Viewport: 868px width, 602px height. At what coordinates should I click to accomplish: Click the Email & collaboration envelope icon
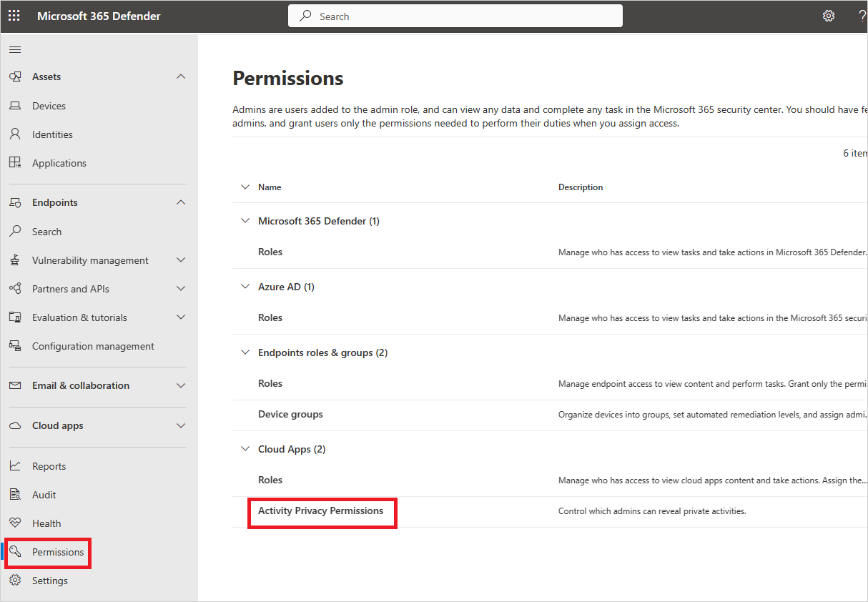coord(15,385)
